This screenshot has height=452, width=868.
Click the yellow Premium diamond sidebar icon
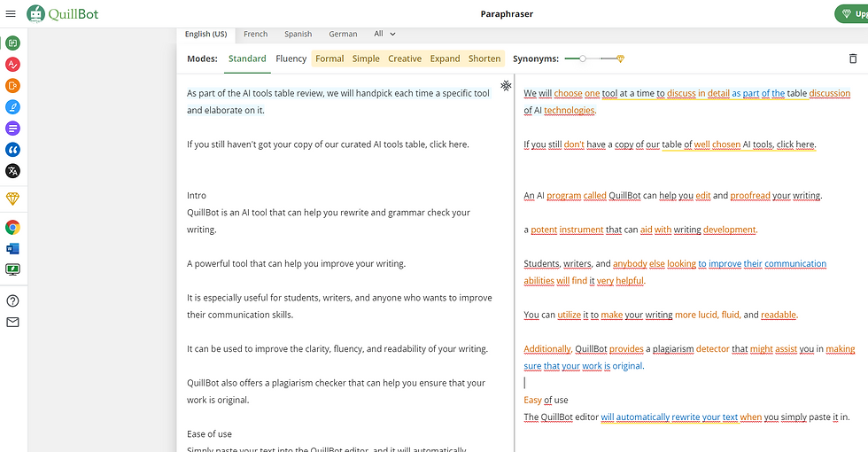click(x=12, y=199)
